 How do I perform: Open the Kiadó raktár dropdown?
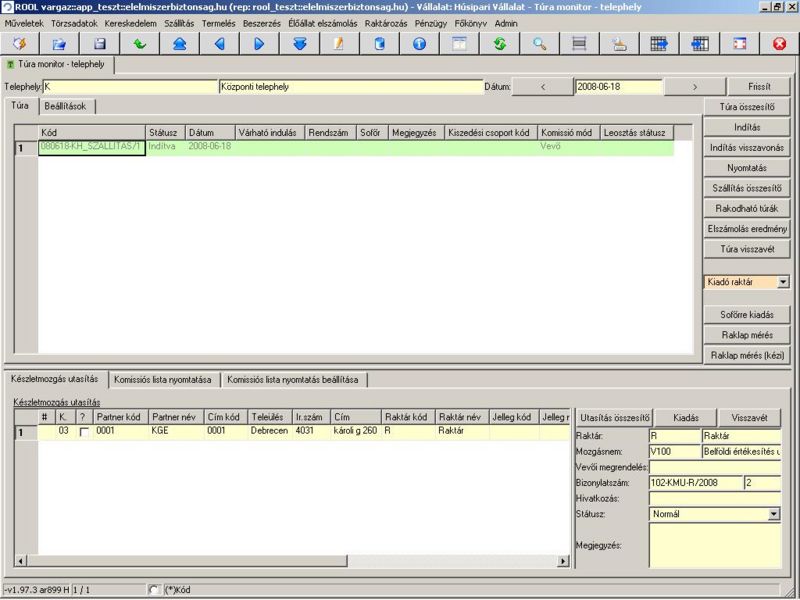pos(782,283)
